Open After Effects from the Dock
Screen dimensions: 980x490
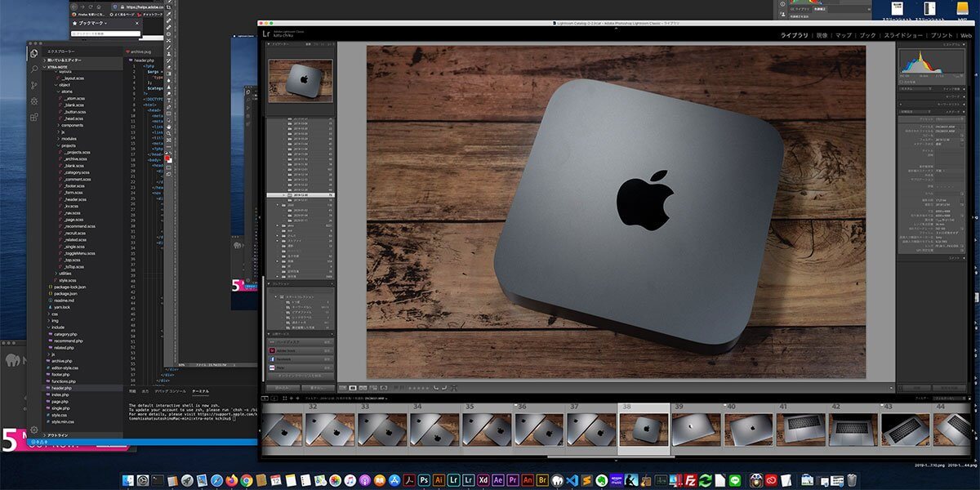498,479
